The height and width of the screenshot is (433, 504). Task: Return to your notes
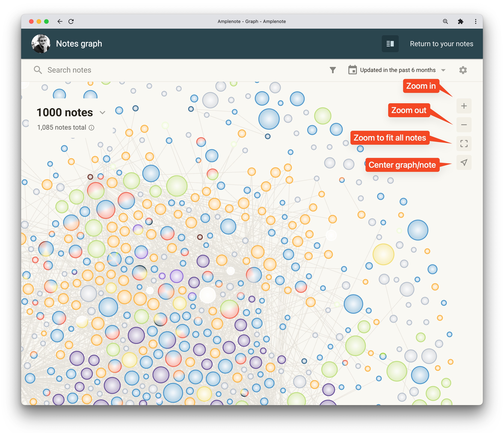pos(442,44)
